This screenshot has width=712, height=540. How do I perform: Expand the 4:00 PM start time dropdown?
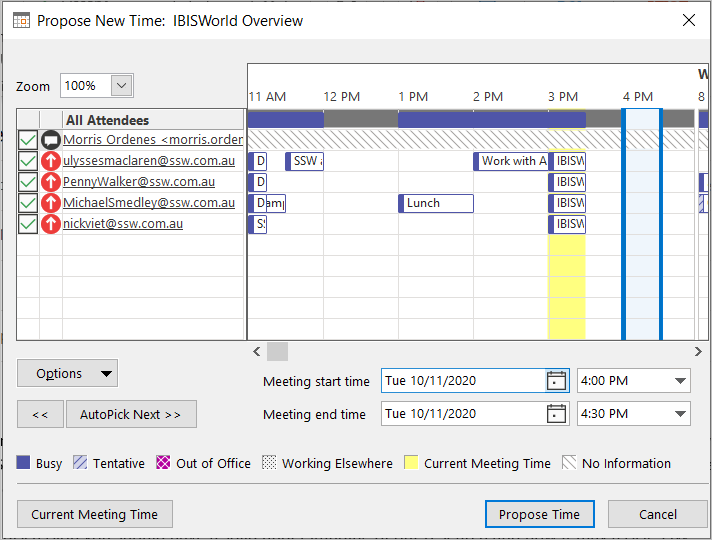680,381
